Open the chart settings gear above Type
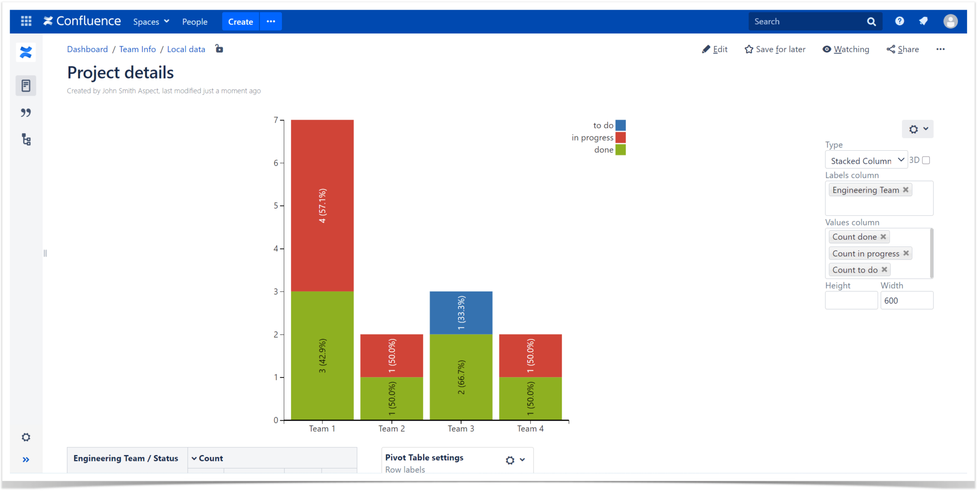 click(913, 129)
